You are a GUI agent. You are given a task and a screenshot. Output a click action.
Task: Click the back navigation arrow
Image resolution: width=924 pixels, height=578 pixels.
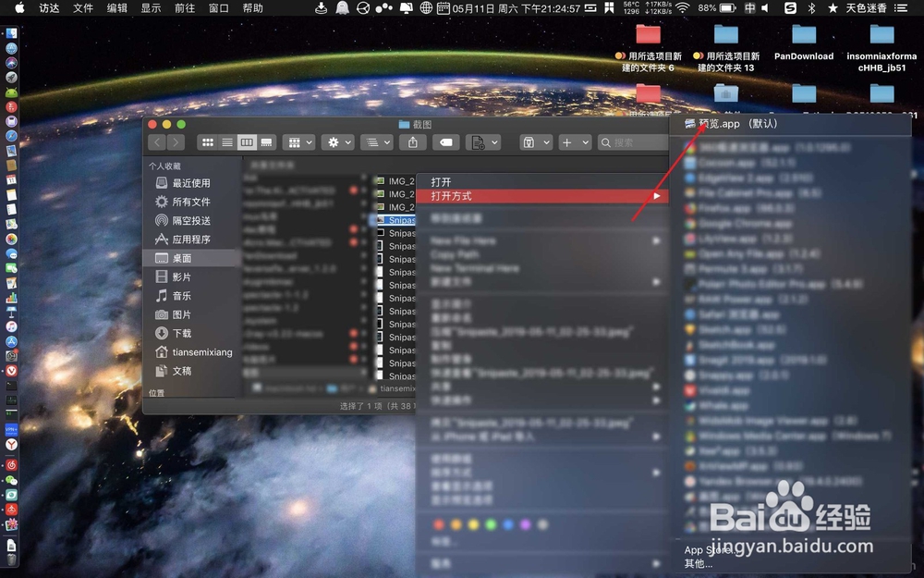pyautogui.click(x=157, y=141)
